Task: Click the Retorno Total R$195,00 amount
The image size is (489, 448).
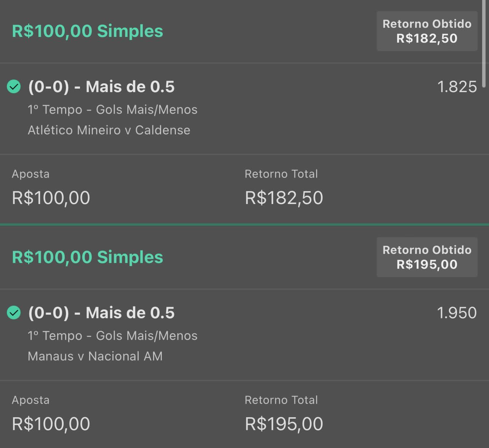Action: click(x=284, y=424)
